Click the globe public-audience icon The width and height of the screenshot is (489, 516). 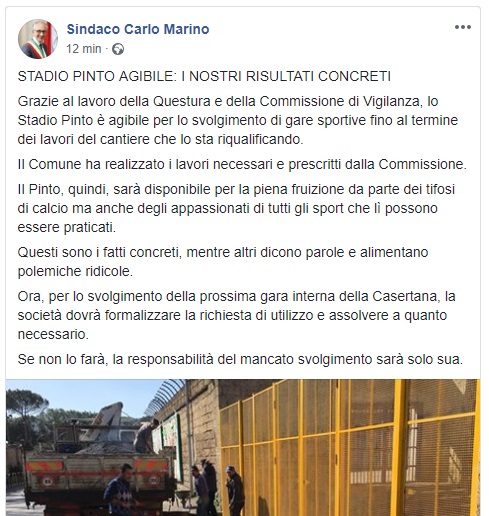[x=118, y=49]
